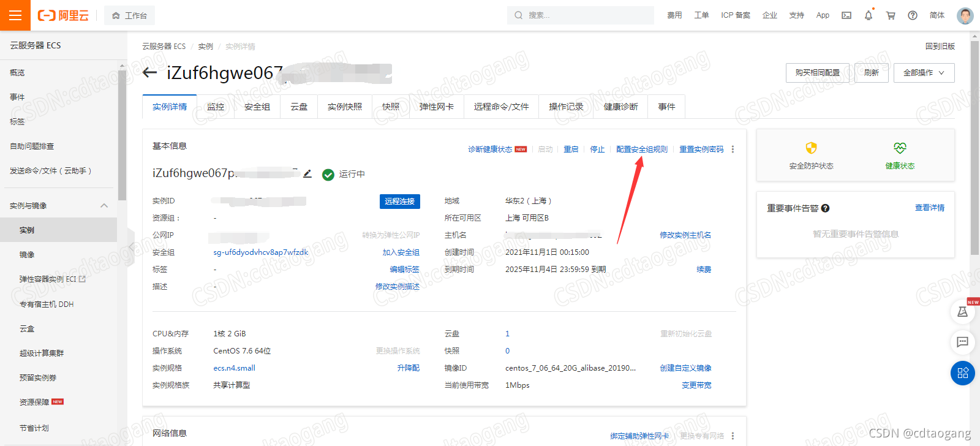Open the blue grid apps floating button
980x446 pixels.
coord(963,372)
